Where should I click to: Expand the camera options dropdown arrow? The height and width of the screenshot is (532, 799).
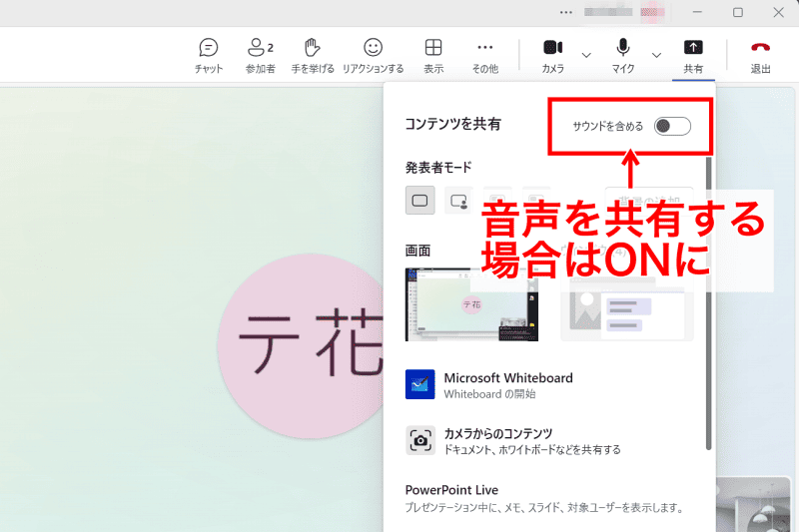(x=586, y=54)
